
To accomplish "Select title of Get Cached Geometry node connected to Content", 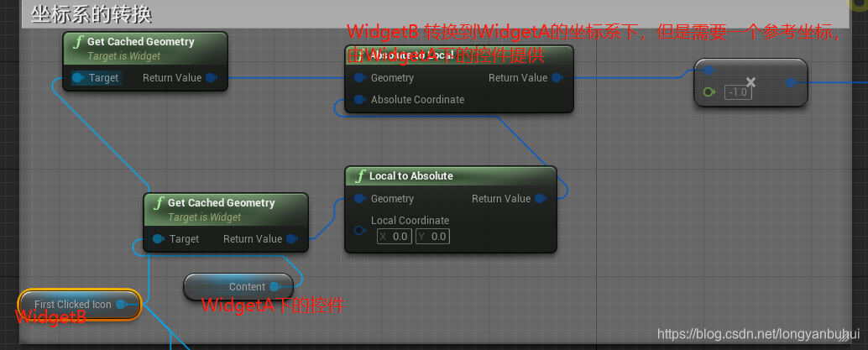I will coord(222,202).
